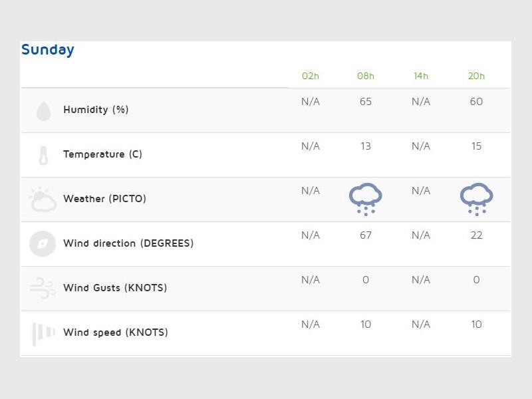
Task: Click the Wind direction (DEGREES) label
Action: point(128,243)
